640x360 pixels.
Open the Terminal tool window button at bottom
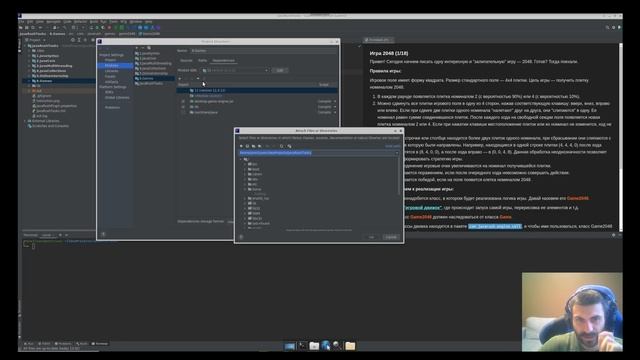(x=100, y=344)
